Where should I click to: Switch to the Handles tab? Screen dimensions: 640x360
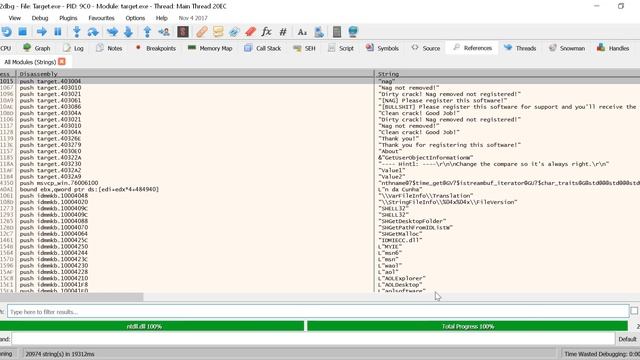(613, 48)
